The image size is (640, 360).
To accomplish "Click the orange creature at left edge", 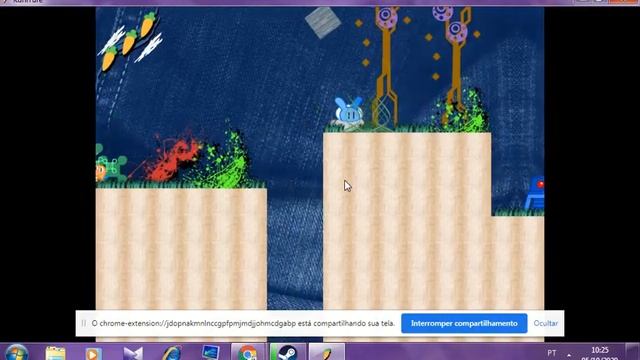I will pyautogui.click(x=100, y=171).
